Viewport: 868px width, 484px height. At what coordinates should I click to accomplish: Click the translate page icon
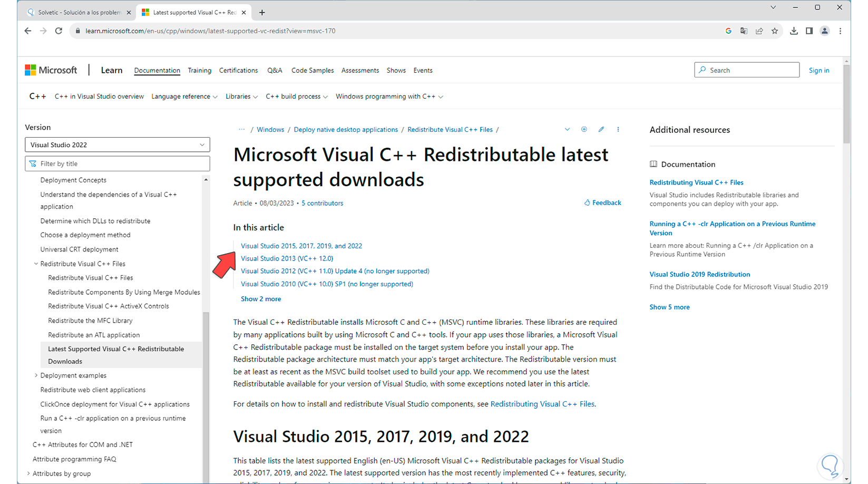tap(744, 31)
